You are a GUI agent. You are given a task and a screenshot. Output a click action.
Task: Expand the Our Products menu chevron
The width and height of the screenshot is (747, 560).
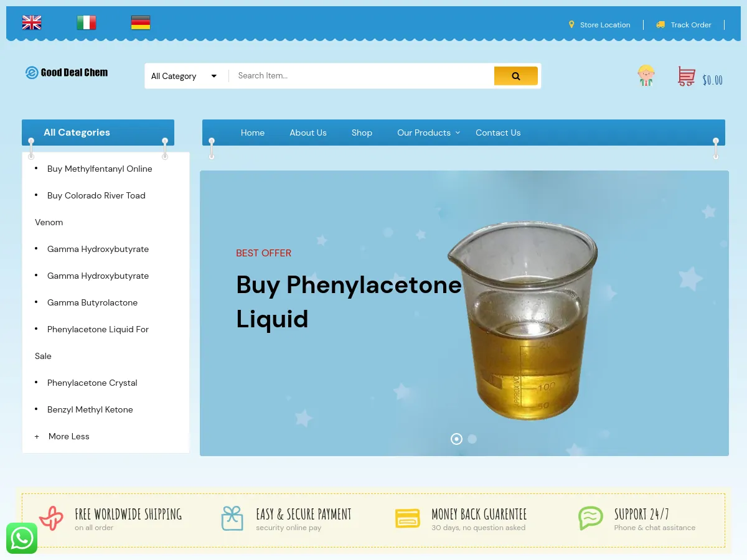[458, 133]
